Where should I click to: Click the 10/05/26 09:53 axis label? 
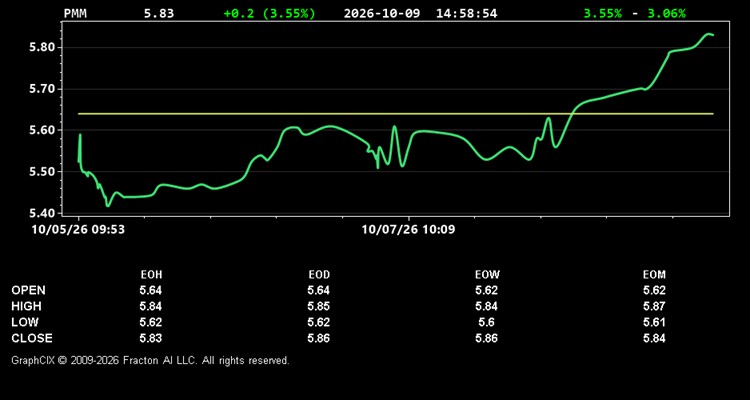78,229
